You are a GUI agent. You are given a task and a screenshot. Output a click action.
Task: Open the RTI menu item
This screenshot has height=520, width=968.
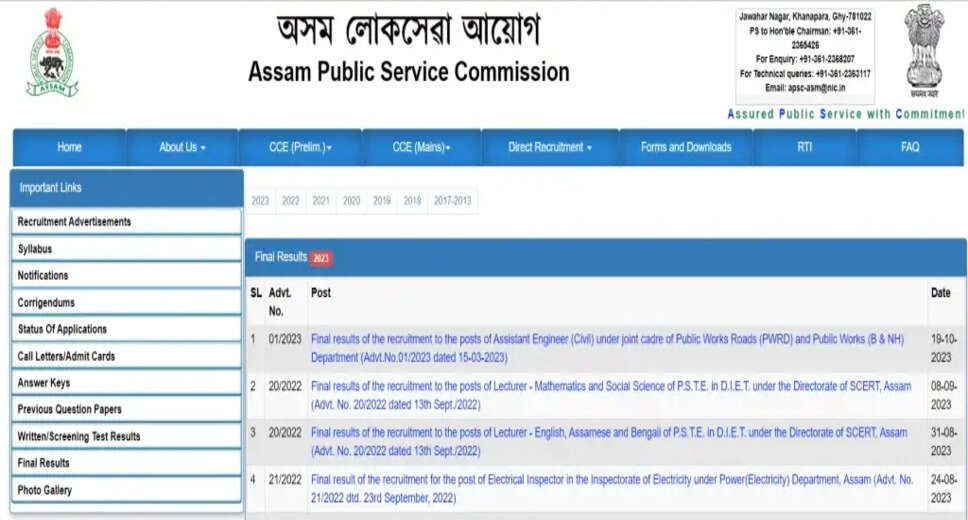804,147
